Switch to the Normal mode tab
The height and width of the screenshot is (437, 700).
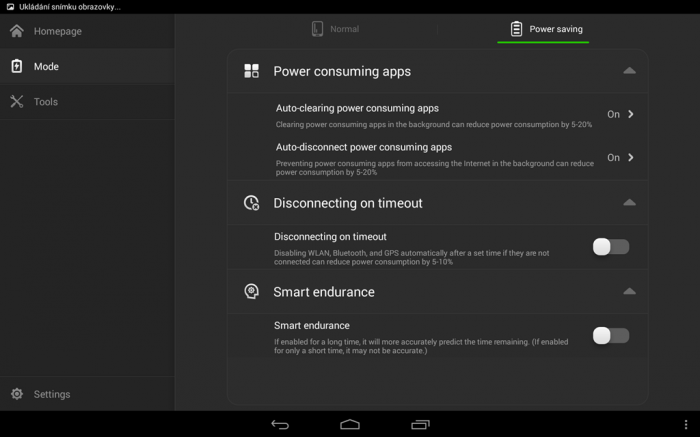point(335,29)
